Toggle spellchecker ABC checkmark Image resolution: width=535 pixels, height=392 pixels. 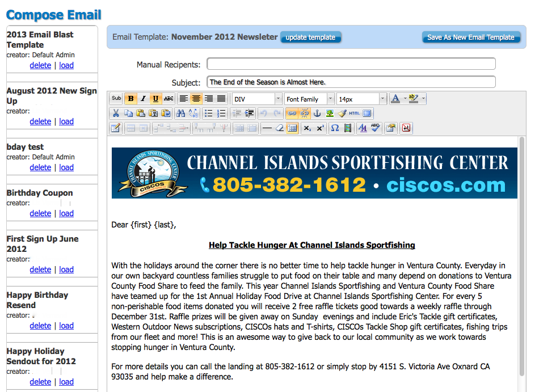pyautogui.click(x=376, y=128)
